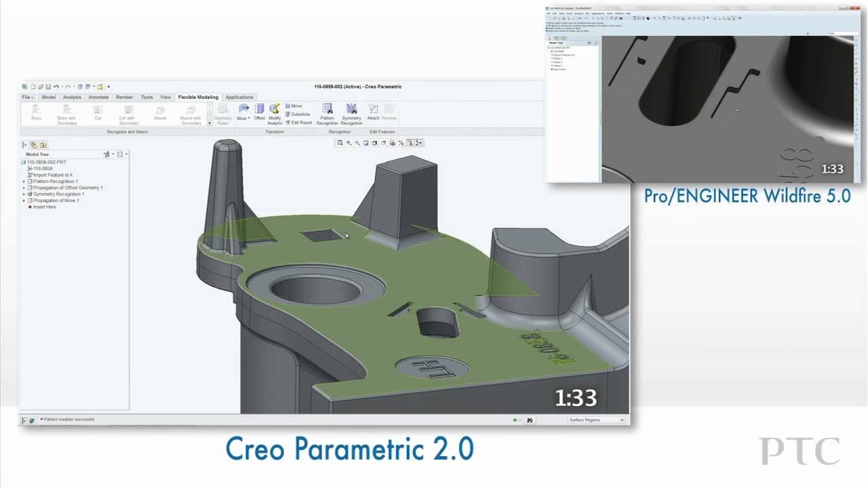This screenshot has height=488, width=868.
Task: Expand Propagation of Move 1 node
Action: [x=24, y=201]
